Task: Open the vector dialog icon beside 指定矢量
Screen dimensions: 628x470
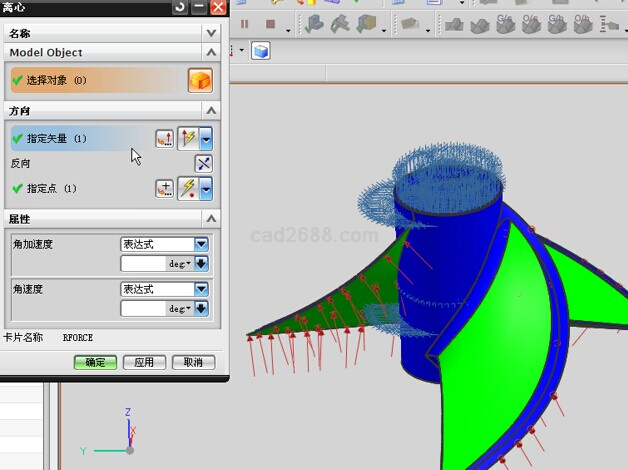Action: [164, 138]
